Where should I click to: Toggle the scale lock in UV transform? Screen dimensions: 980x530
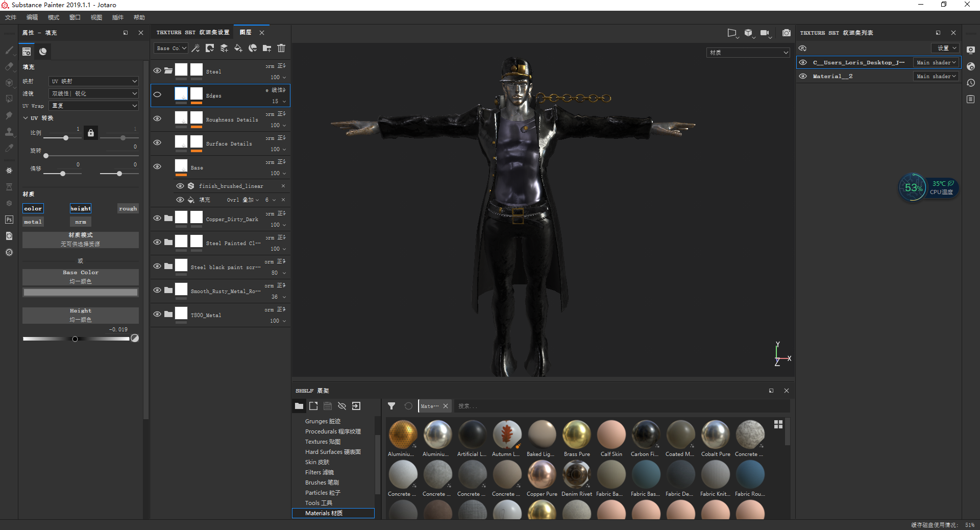point(91,133)
